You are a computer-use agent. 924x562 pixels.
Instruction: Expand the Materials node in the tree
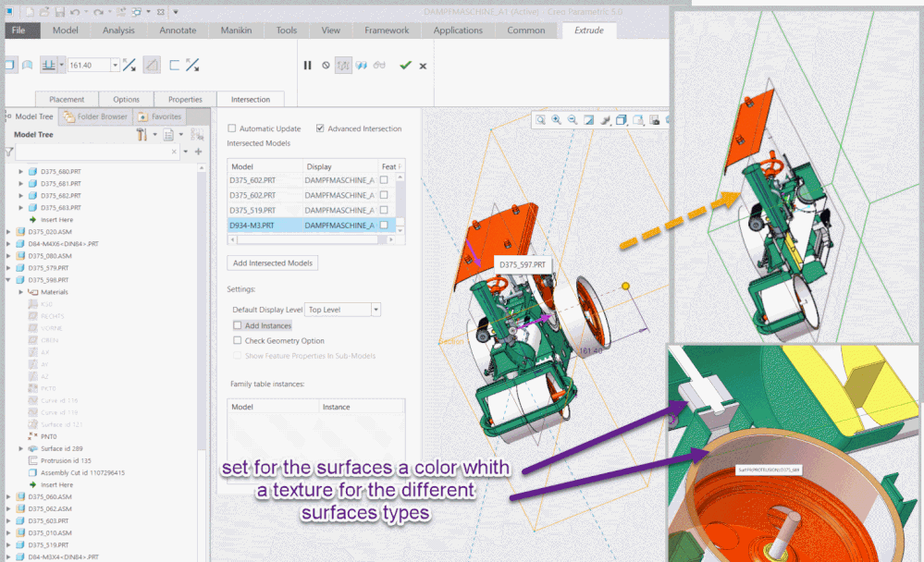tap(21, 292)
